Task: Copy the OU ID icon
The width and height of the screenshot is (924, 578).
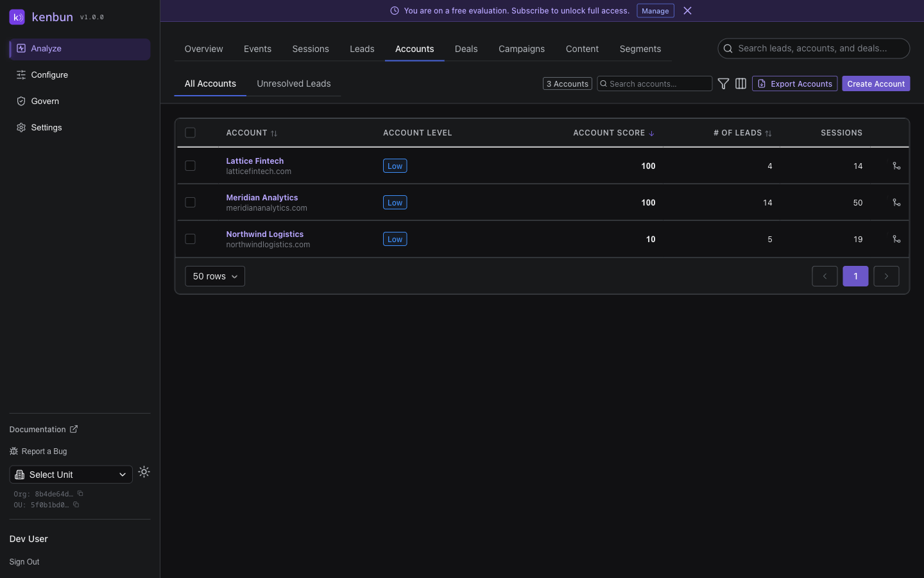Action: click(x=76, y=505)
